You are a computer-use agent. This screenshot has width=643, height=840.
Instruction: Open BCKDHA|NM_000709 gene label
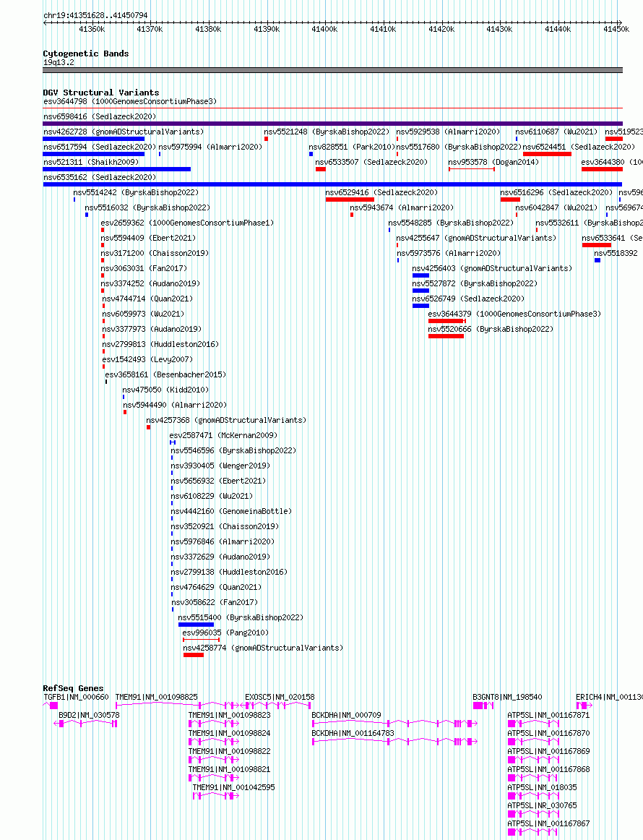[x=346, y=715]
